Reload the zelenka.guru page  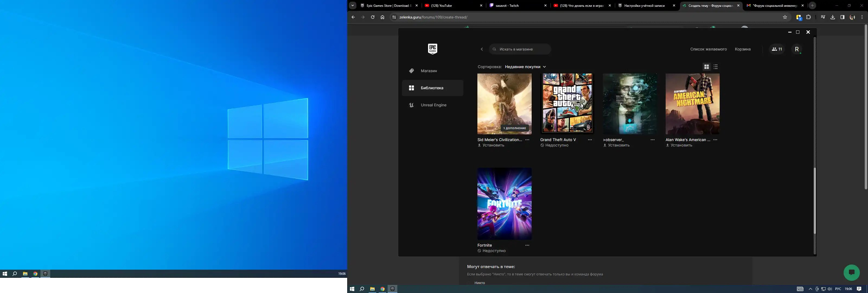click(x=373, y=17)
